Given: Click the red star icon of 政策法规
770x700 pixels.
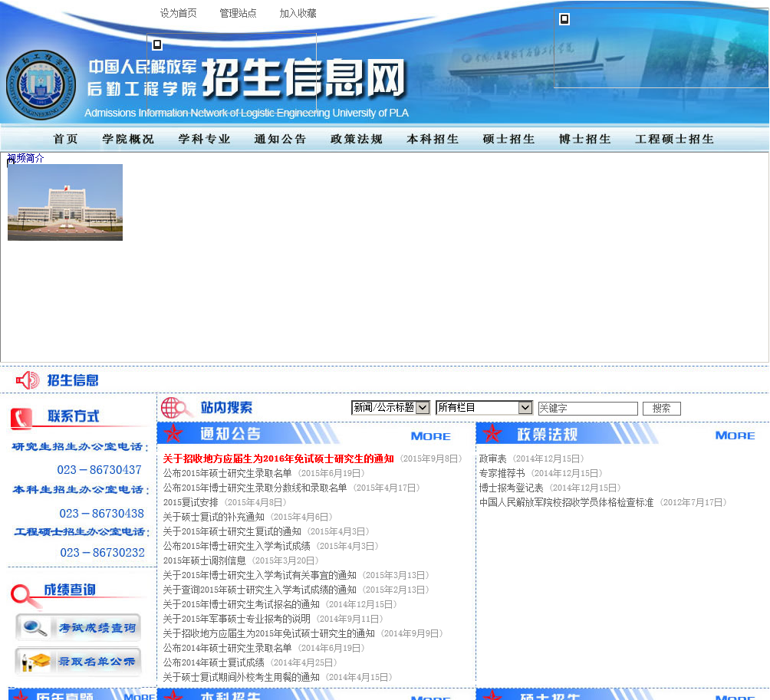Looking at the screenshot, I should pyautogui.click(x=492, y=433).
